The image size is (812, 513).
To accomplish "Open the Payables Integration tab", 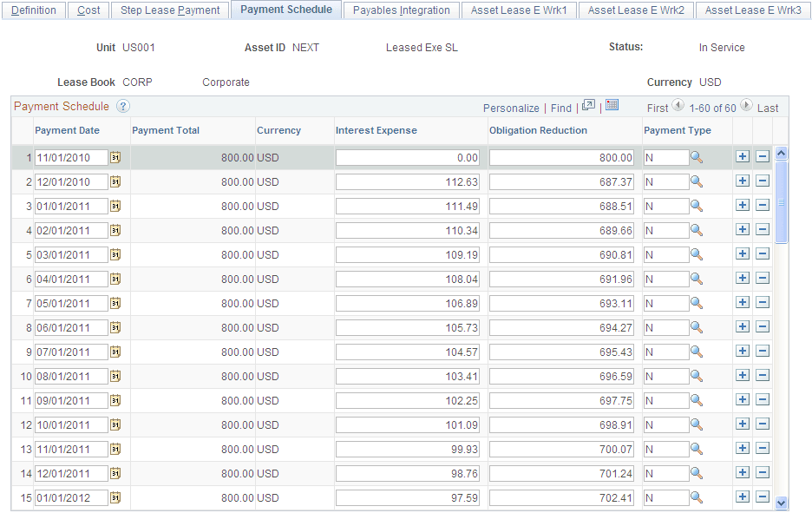I will coord(401,10).
